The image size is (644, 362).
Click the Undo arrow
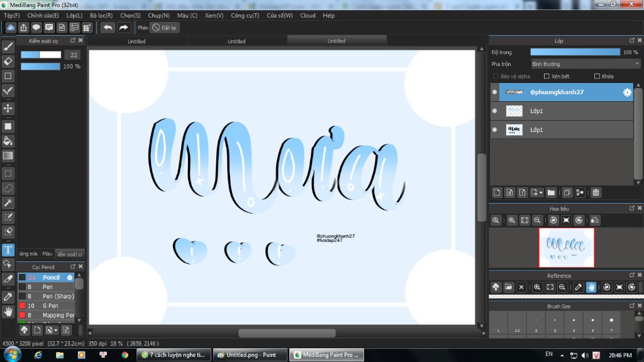pos(108,28)
